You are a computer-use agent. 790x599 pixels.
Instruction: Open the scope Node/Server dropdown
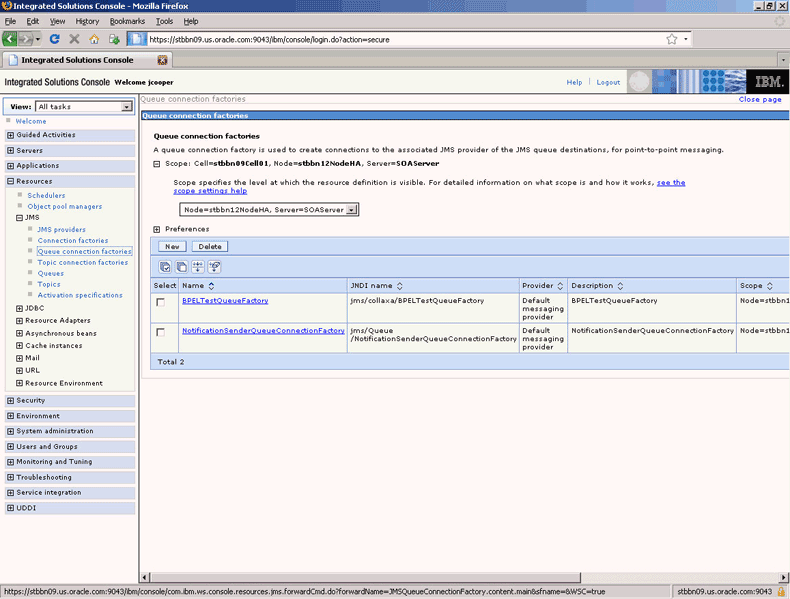[x=352, y=210]
